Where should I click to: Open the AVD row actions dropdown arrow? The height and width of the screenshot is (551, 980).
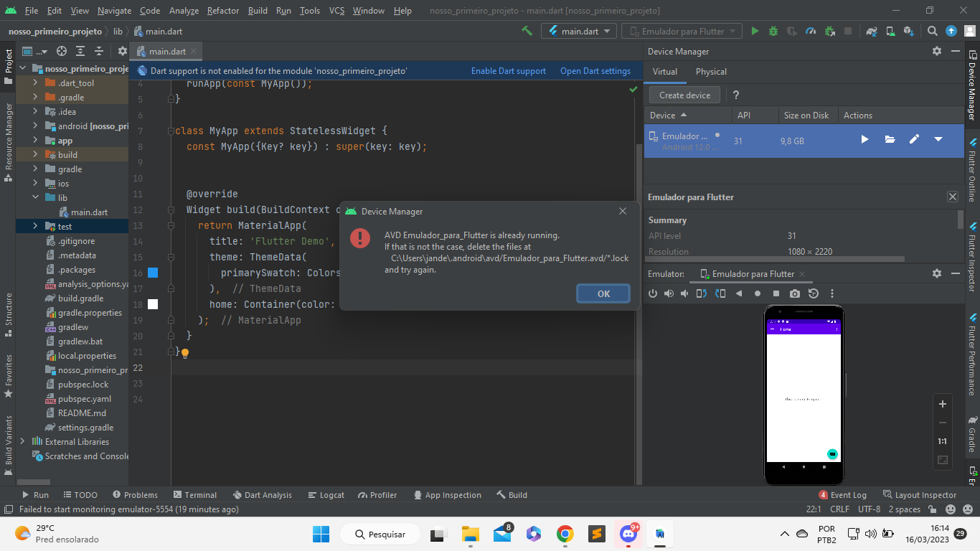click(938, 139)
